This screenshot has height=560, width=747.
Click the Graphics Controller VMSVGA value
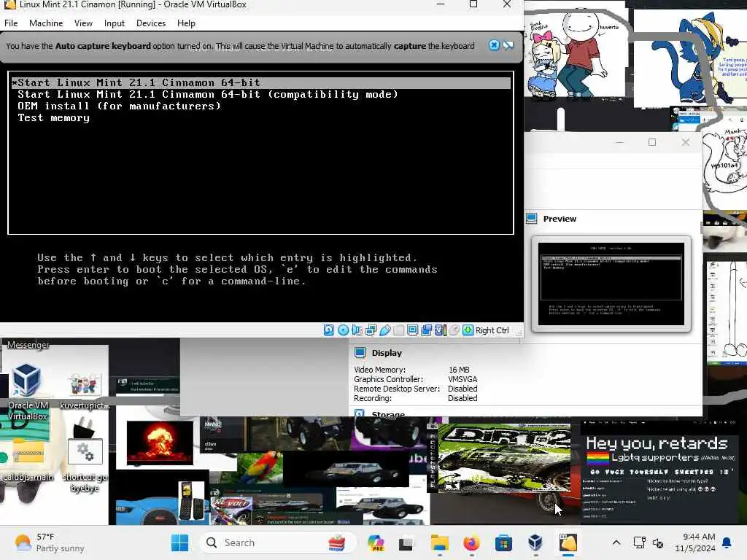[462, 379]
